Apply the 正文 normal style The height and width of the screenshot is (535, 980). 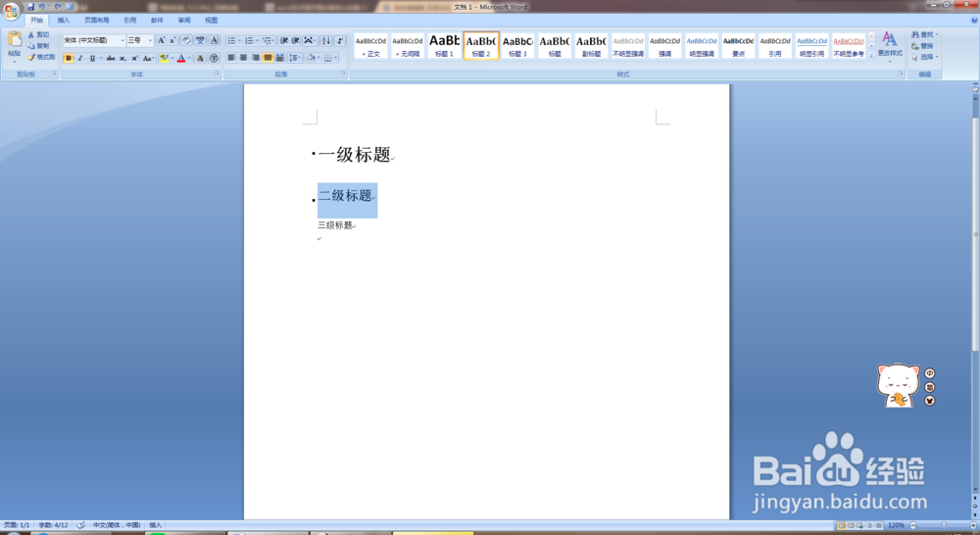[x=370, y=46]
